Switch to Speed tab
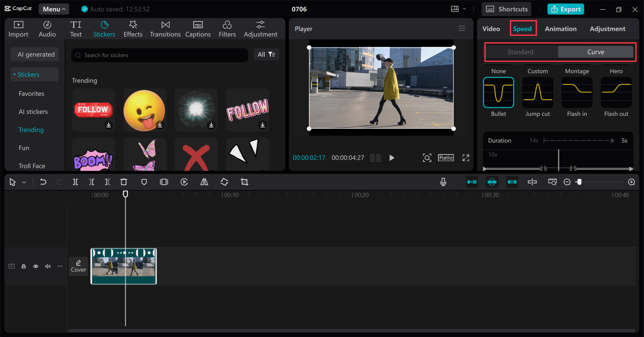This screenshot has height=337, width=644. [x=522, y=29]
